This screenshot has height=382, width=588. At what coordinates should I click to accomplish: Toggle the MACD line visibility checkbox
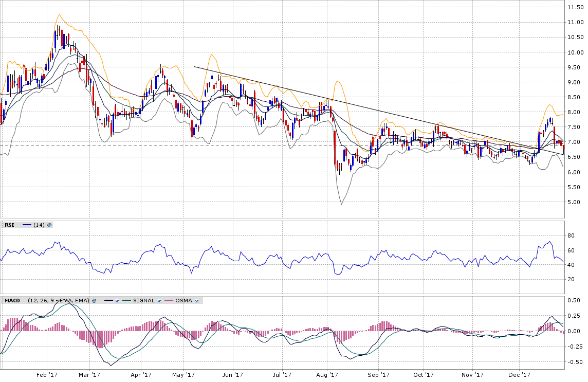pyautogui.click(x=118, y=300)
